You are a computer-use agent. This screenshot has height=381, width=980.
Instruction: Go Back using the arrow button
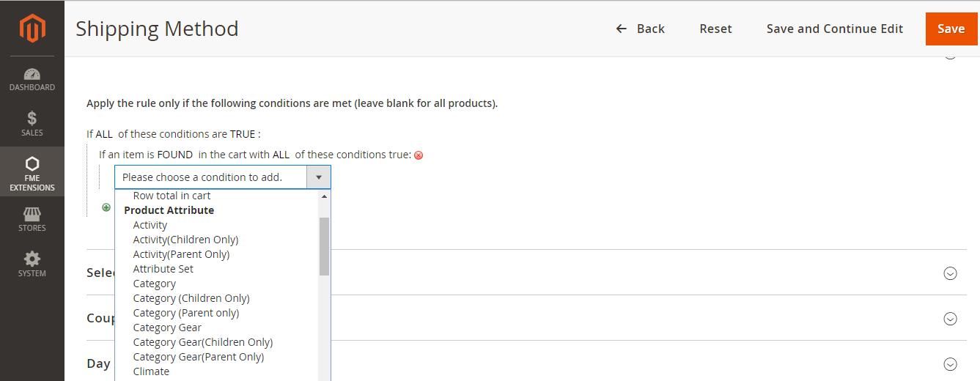point(640,29)
